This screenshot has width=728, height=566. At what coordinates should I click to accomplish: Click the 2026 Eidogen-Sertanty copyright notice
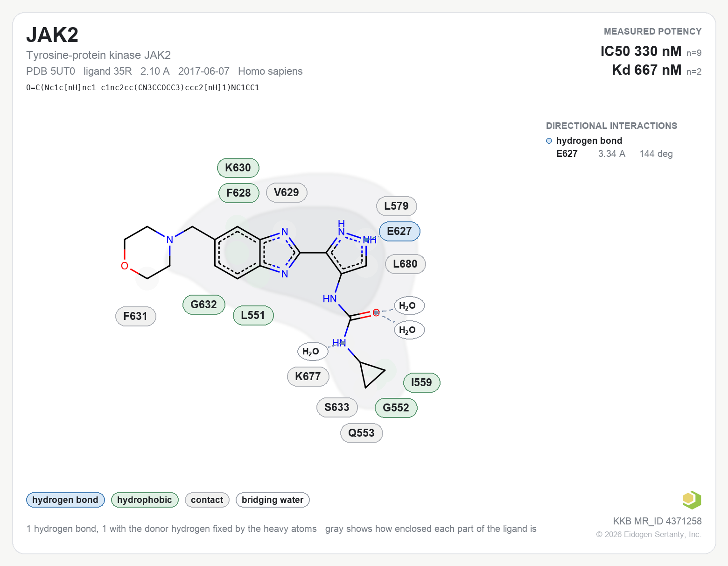(649, 534)
